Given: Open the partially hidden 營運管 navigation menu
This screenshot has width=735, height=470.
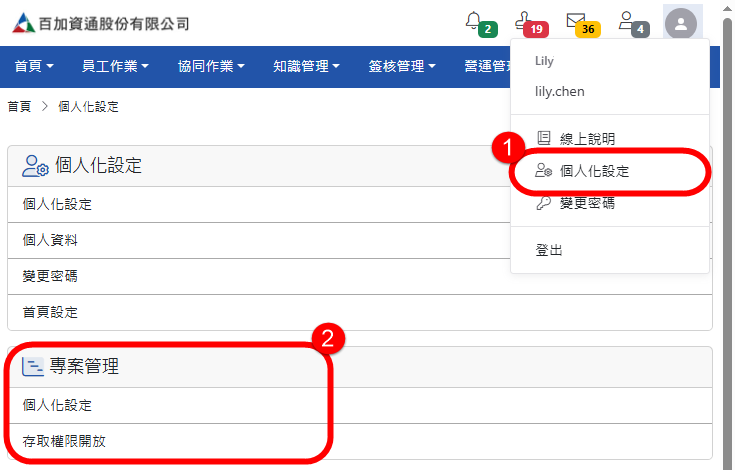Looking at the screenshot, I should (x=487, y=66).
